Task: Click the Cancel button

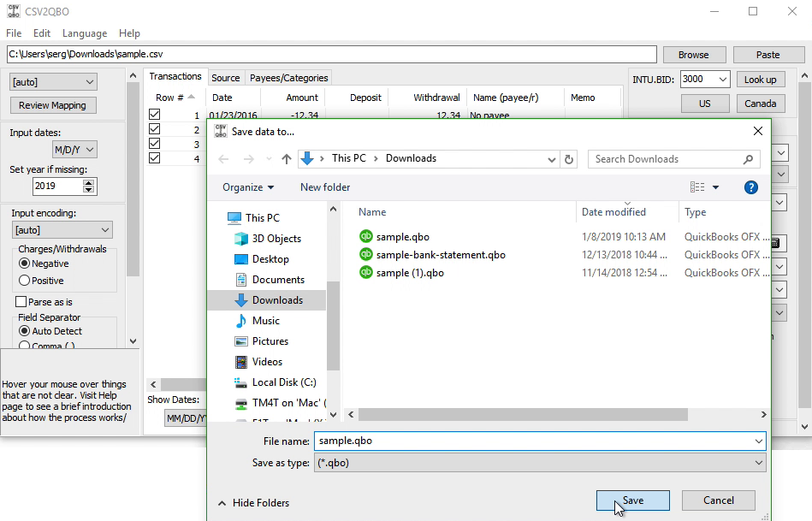Action: pos(718,500)
